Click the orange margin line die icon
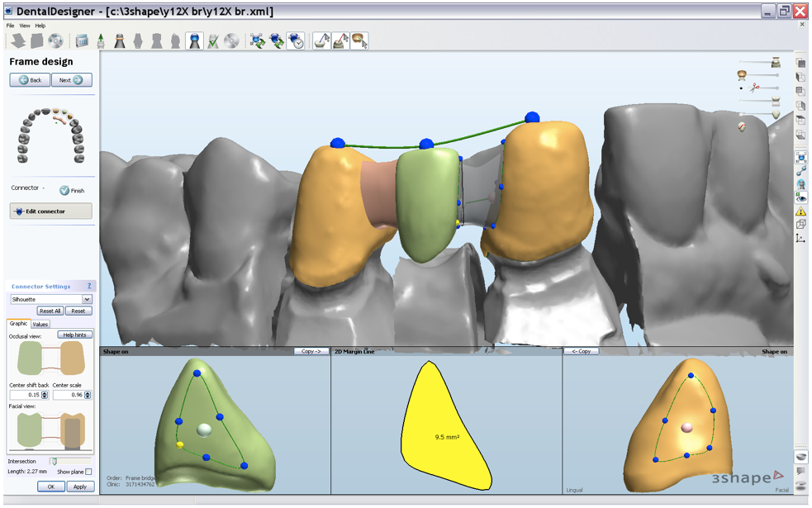Image resolution: width=812 pixels, height=508 pixels. 119,41
